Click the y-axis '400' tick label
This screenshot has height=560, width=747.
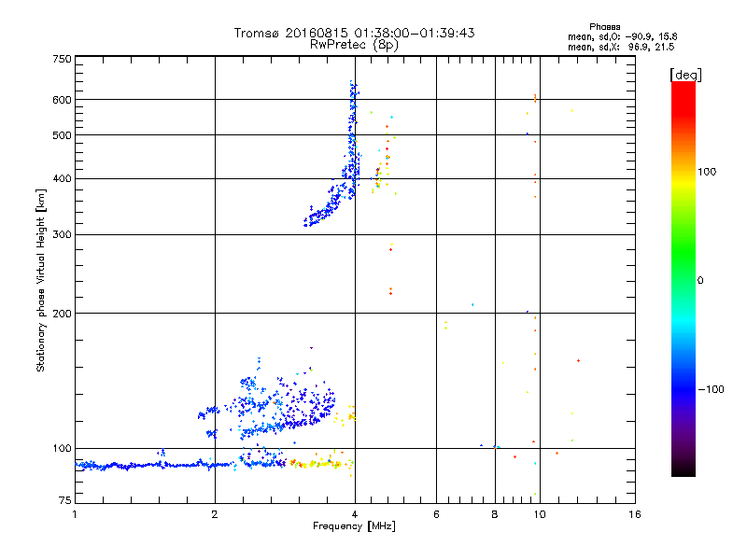tap(62, 178)
